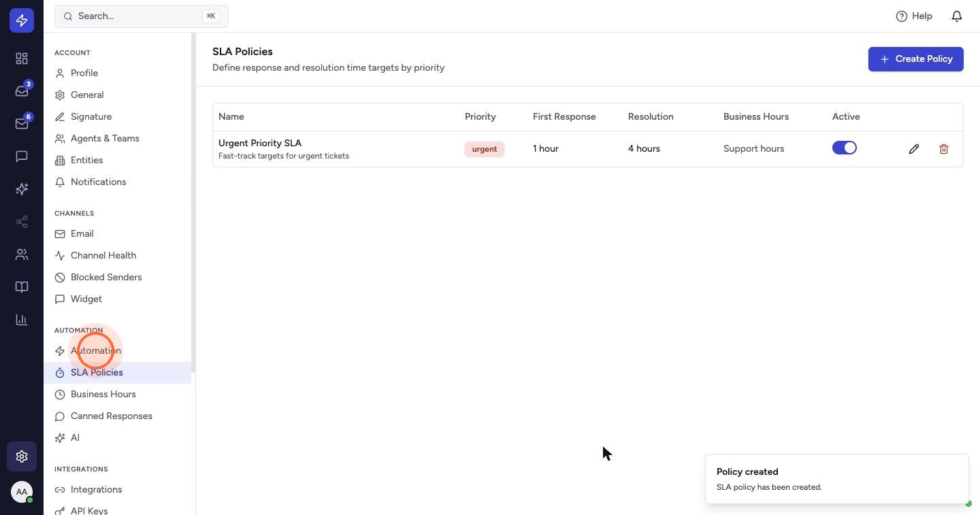Viewport: 980px width, 515px height.
Task: Open the notifications bell in top bar
Action: point(957,16)
